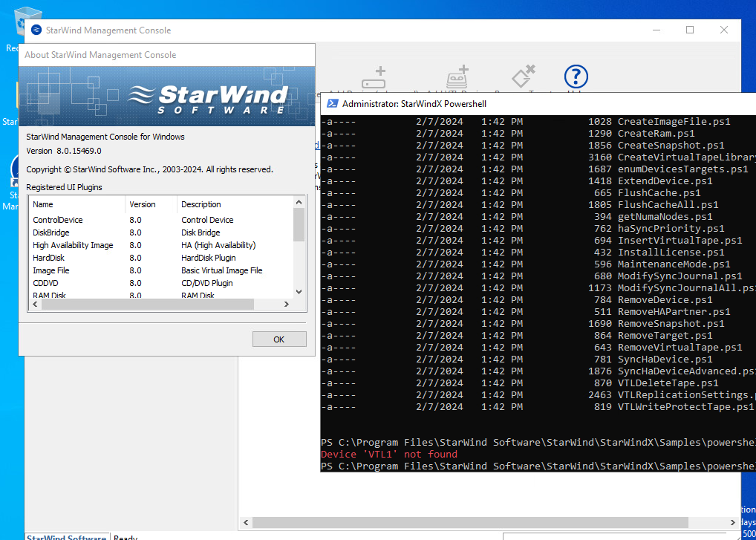The image size is (756, 540).
Task: Select the Image File plugin row
Action: (x=160, y=270)
